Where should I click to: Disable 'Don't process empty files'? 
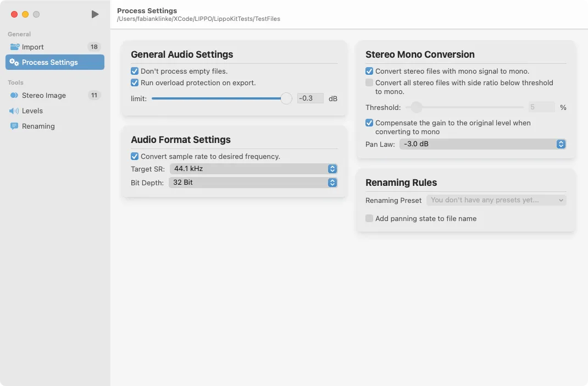click(x=135, y=71)
